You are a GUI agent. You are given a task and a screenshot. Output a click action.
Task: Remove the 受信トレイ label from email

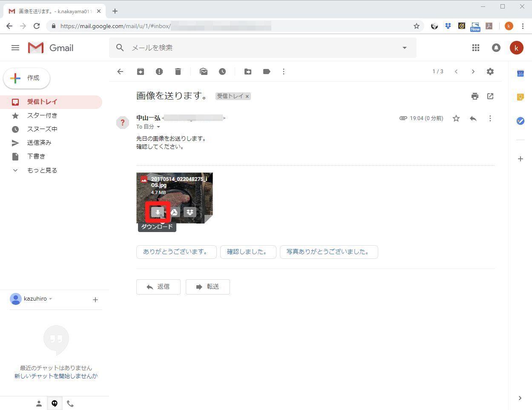point(247,96)
